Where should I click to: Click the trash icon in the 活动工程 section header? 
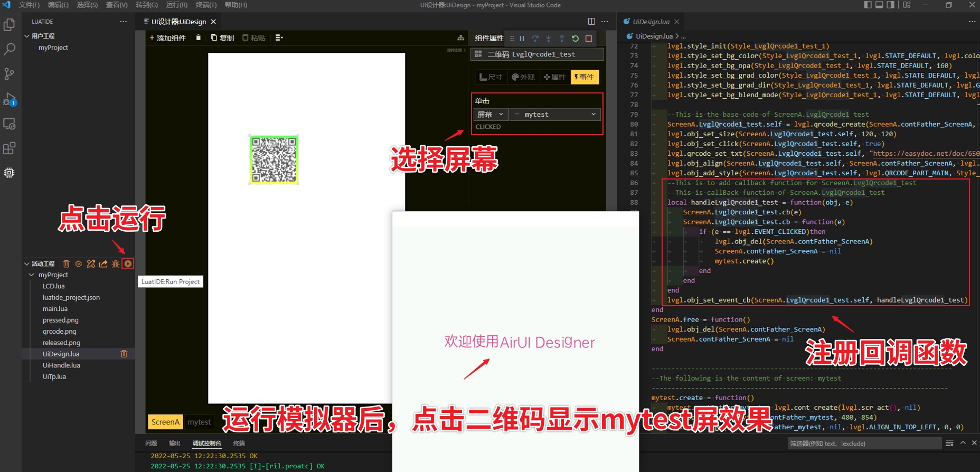point(66,263)
